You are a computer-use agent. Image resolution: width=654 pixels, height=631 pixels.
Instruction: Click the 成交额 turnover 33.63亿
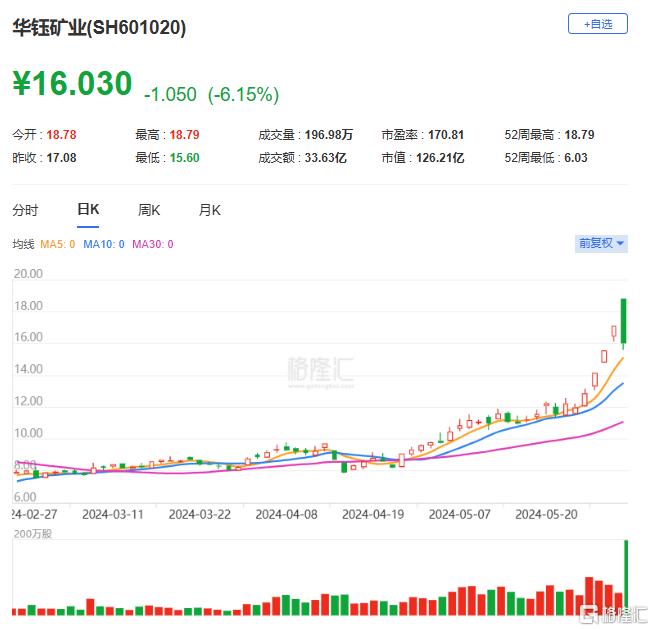325,158
